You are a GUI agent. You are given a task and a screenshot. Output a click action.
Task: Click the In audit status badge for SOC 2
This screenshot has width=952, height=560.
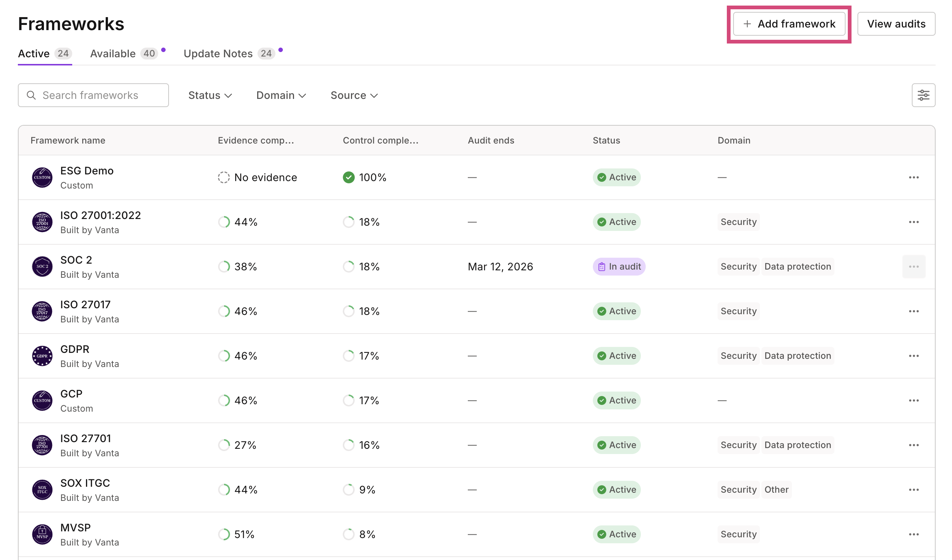(619, 266)
